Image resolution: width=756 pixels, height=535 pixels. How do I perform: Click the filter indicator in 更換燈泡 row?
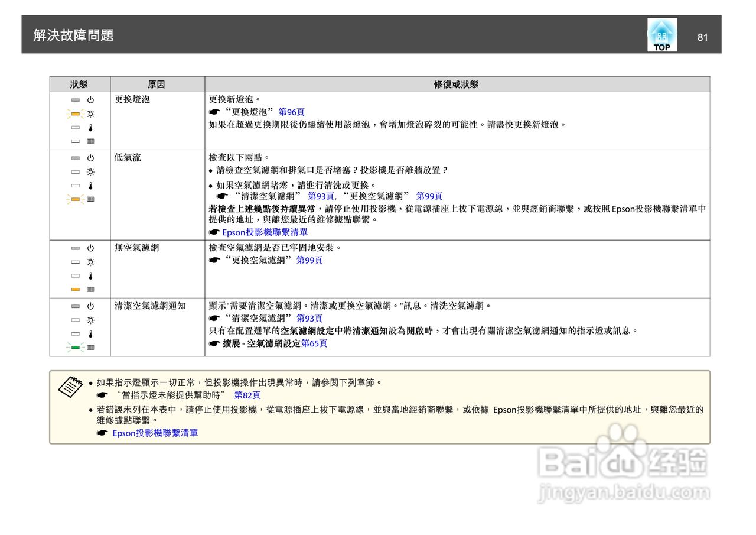pos(76,141)
